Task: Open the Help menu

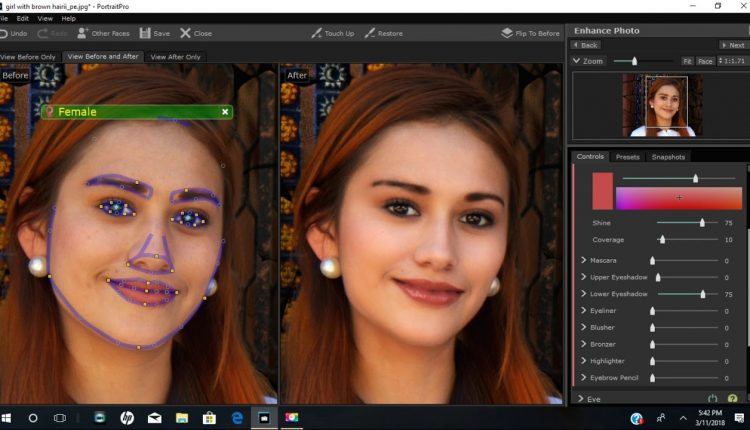Action: (68, 19)
